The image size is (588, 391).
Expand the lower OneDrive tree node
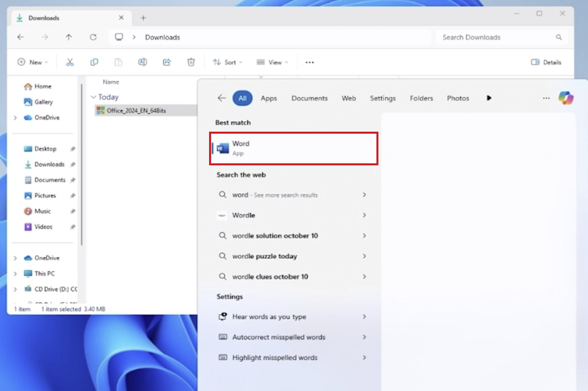coord(15,258)
